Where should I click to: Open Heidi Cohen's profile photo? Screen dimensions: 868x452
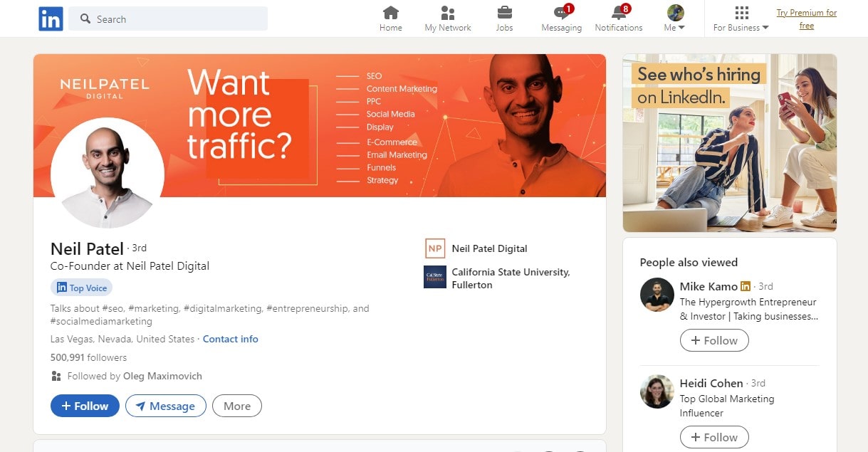tap(657, 391)
